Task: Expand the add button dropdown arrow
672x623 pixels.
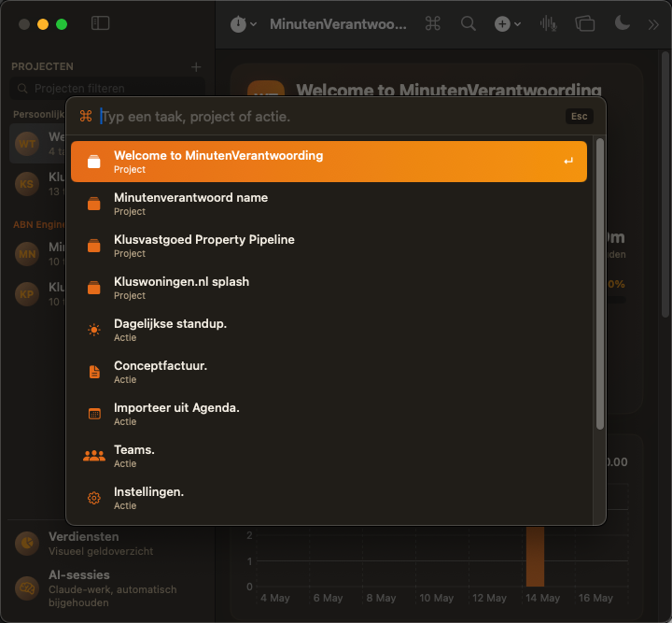Action: click(x=517, y=24)
